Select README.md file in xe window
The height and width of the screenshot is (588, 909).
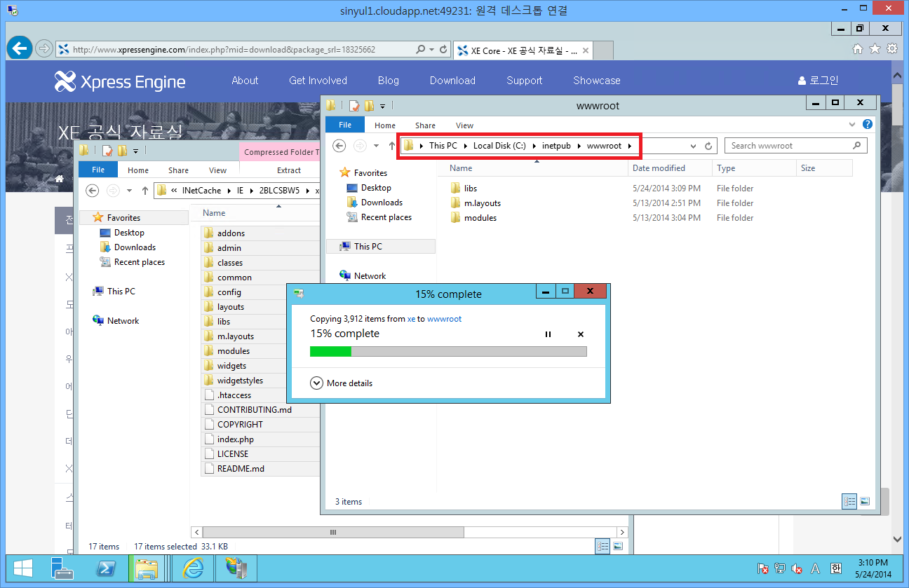pyautogui.click(x=241, y=469)
